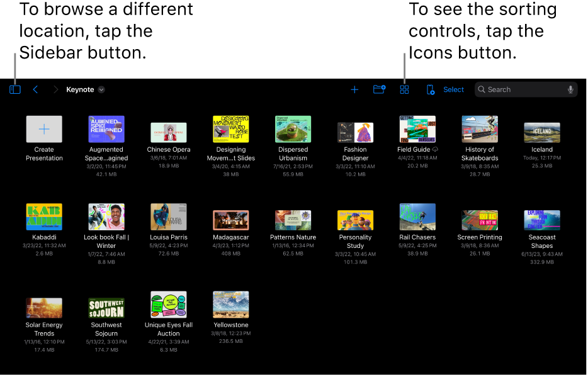Tap '332.9 MB' under Seacoast Shapes
The image size is (588, 375).
coord(542,262)
